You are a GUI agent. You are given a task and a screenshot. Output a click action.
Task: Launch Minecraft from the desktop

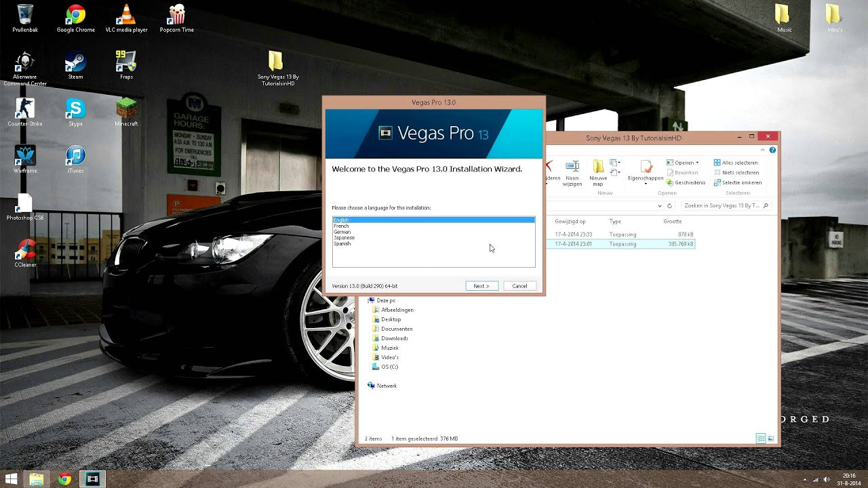coord(126,113)
